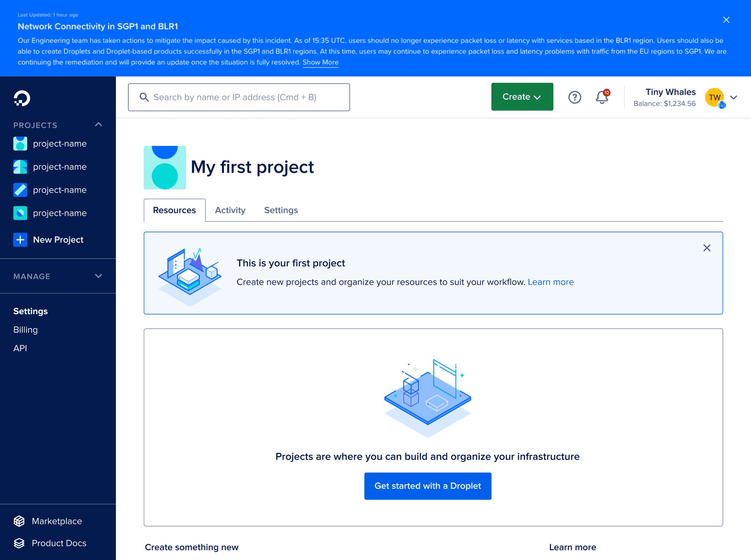Switch to the Settings tab
Image resolution: width=751 pixels, height=560 pixels.
[x=280, y=210]
